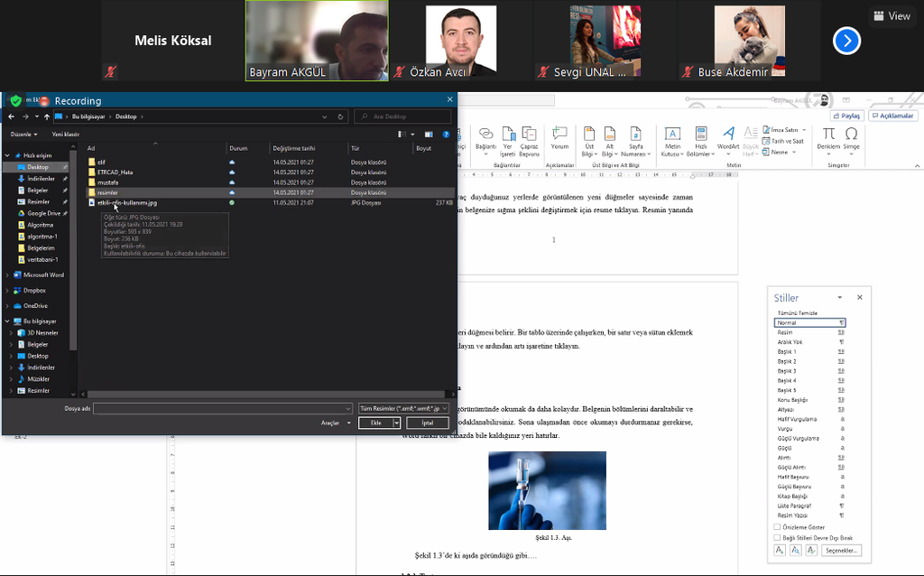
Task: Click the Seçenekler button in Stiller pane
Action: [841, 550]
